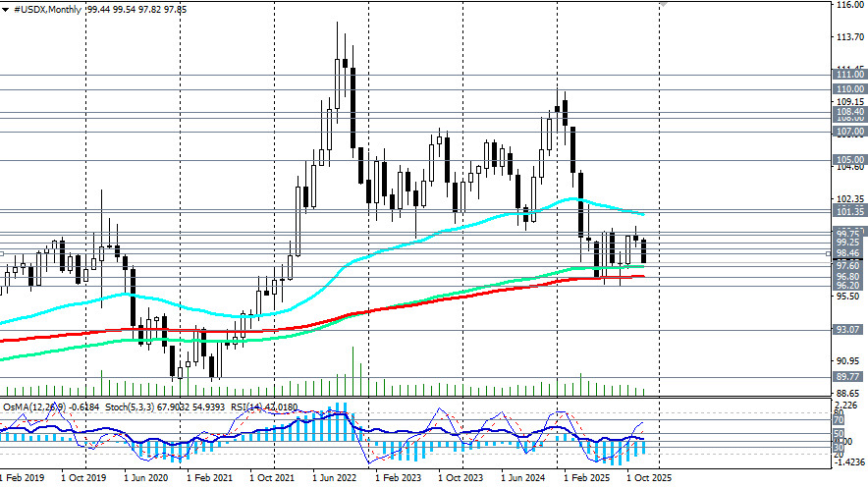Click the 1 Jun 2022 date label

pos(335,477)
